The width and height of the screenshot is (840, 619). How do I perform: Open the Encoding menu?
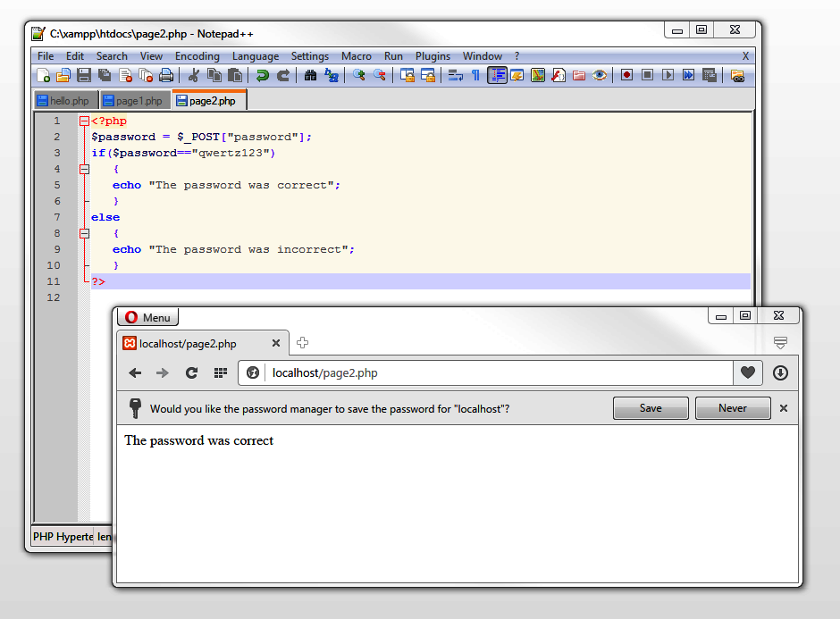[197, 56]
